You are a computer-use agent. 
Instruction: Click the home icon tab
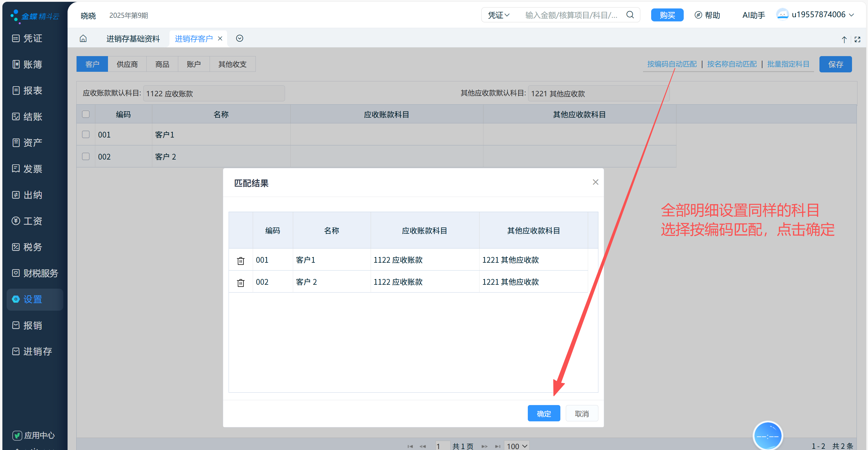[83, 38]
